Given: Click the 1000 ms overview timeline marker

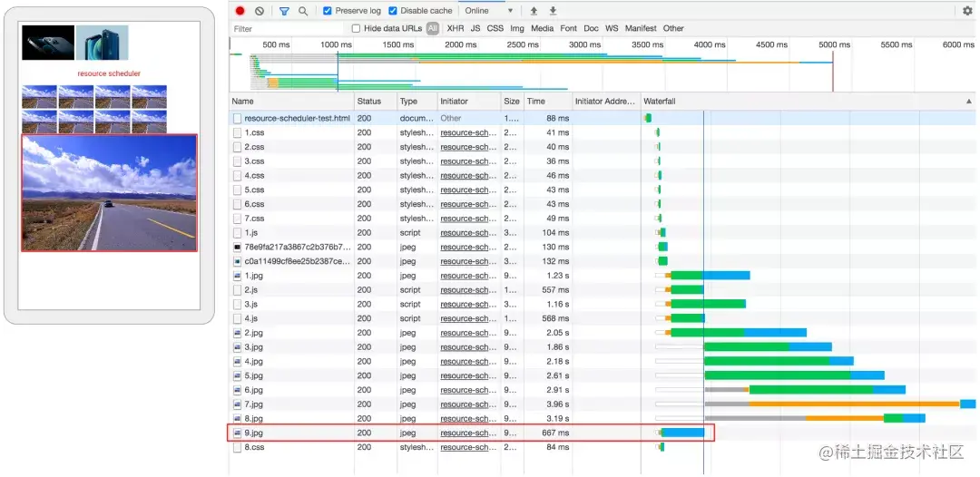Looking at the screenshot, I should (x=337, y=45).
